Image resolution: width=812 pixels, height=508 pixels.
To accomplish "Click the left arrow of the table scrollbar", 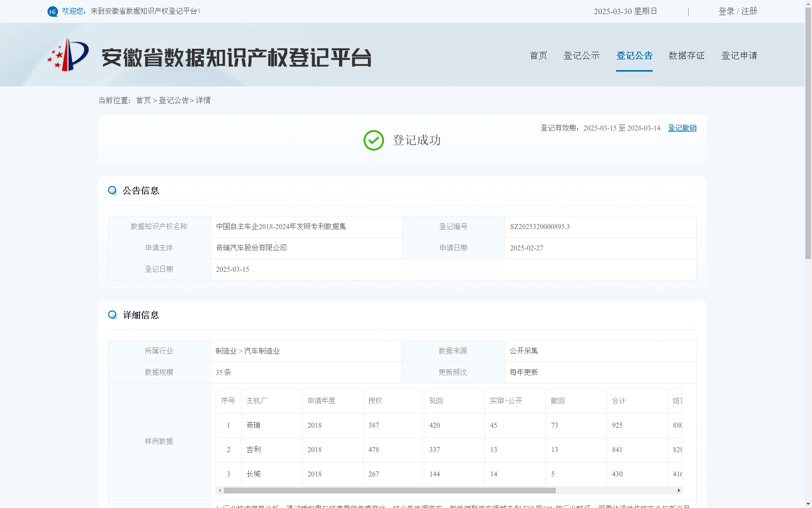I will (x=219, y=491).
